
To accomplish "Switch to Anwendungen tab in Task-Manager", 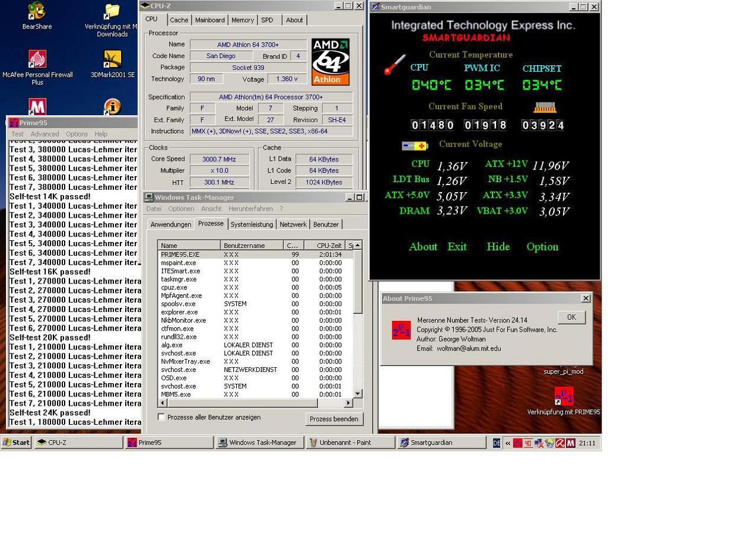I will pos(171,224).
